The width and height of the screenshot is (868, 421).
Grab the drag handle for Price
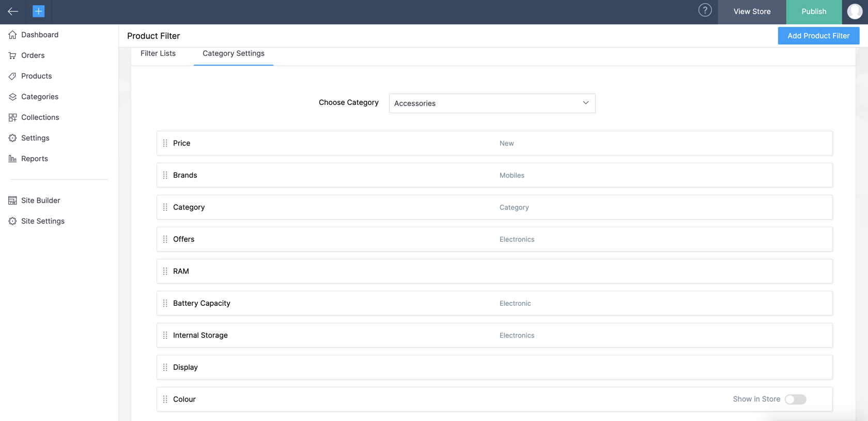tap(165, 143)
